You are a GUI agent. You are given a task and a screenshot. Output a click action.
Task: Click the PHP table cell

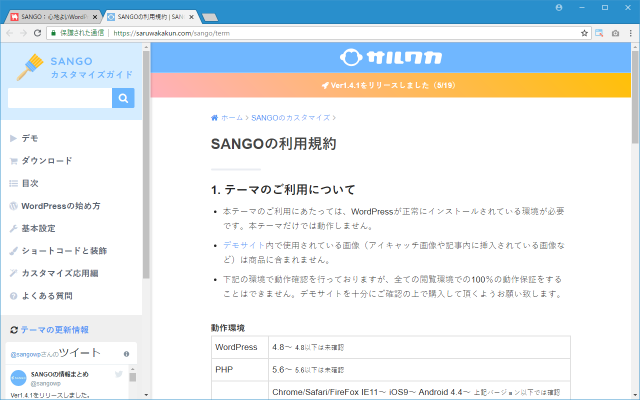[240, 370]
